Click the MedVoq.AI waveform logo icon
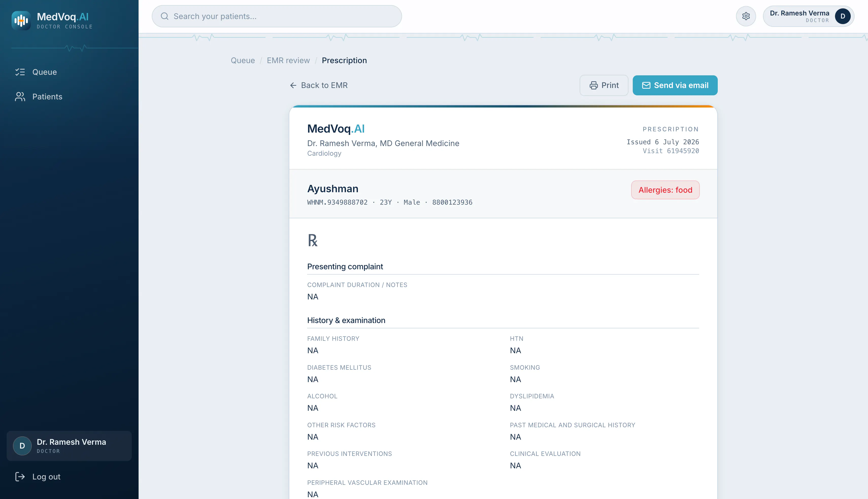868x499 pixels. coord(21,21)
